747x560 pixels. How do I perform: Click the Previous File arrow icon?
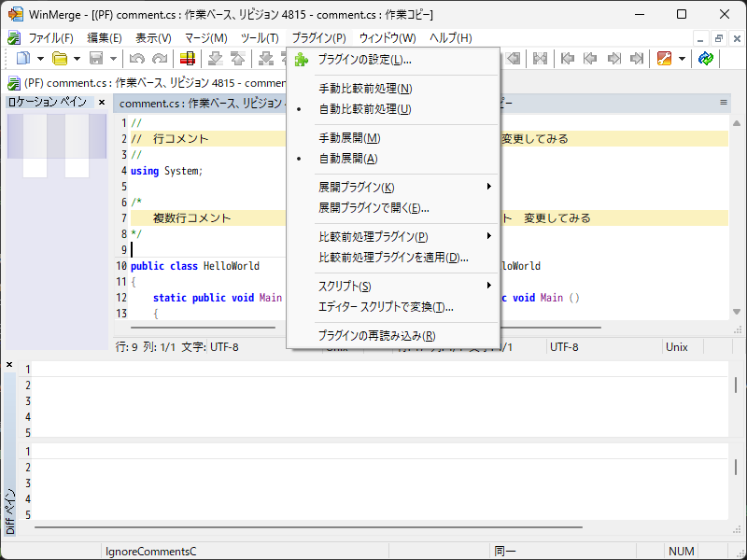(590, 59)
